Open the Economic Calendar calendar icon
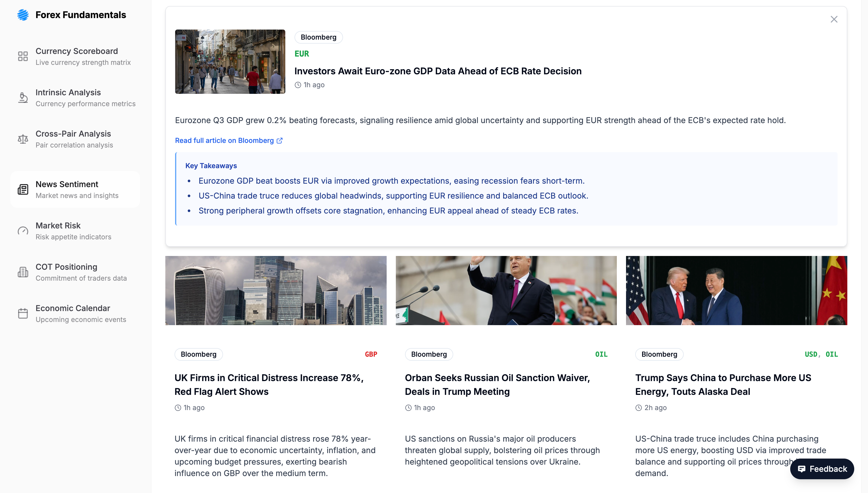This screenshot has width=868, height=493. point(23,313)
